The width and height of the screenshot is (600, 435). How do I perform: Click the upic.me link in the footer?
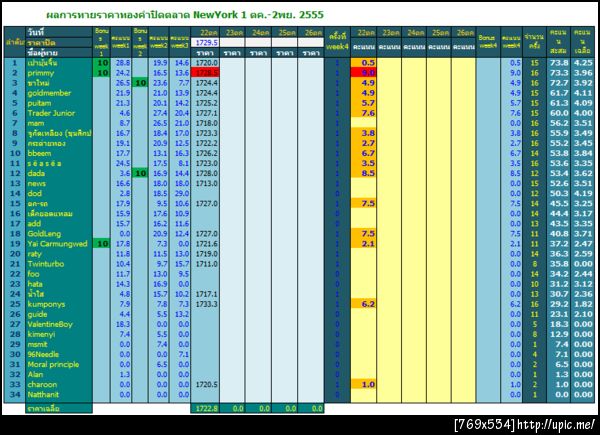pyautogui.click(x=556, y=425)
